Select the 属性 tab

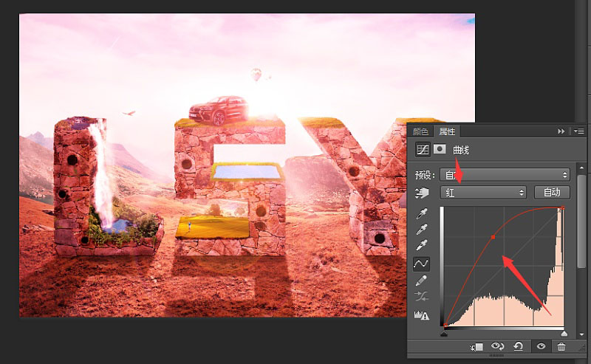pos(447,131)
